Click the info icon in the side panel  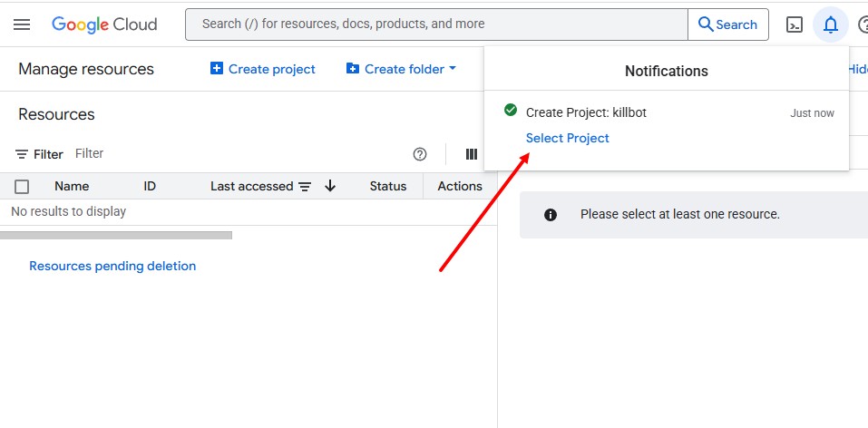click(x=551, y=215)
